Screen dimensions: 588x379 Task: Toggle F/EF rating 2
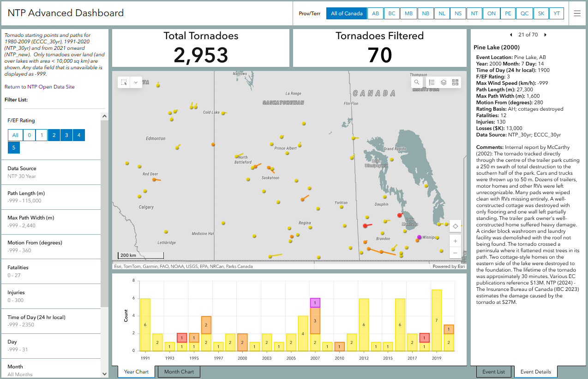point(54,135)
